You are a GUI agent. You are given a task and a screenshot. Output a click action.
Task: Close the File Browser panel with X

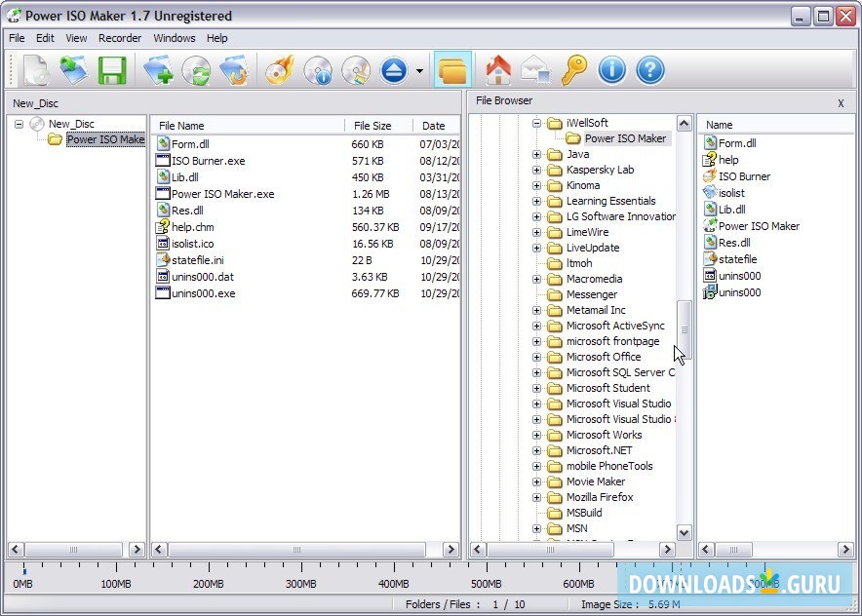pyautogui.click(x=841, y=103)
